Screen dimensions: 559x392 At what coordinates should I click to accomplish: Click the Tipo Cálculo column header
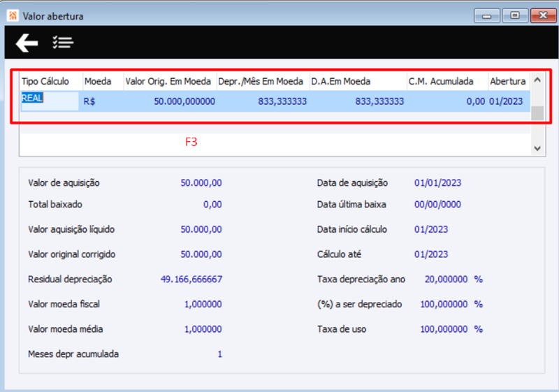52,81
